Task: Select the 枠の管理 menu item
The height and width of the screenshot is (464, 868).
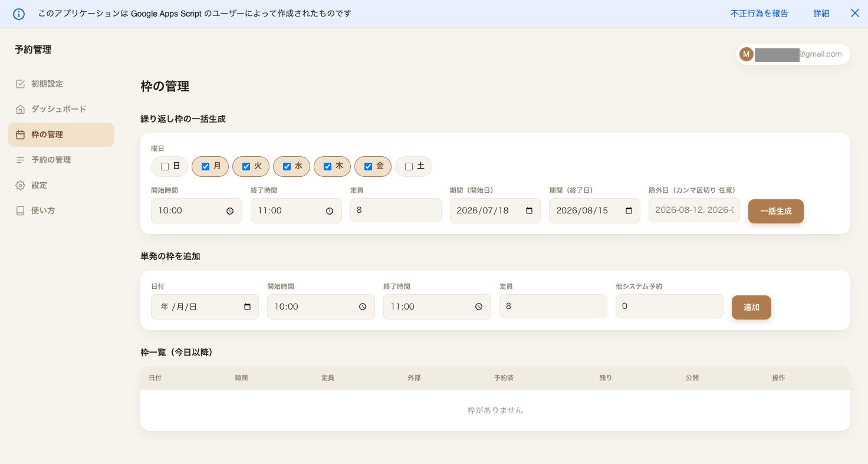Action: [61, 134]
